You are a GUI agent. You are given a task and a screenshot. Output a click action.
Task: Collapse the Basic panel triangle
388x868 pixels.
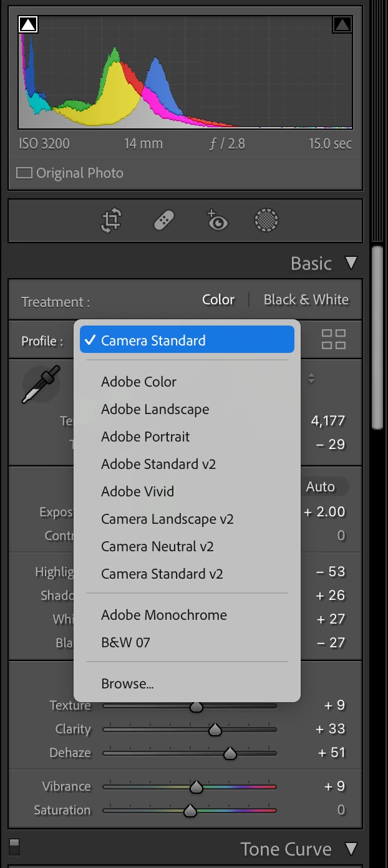351,263
